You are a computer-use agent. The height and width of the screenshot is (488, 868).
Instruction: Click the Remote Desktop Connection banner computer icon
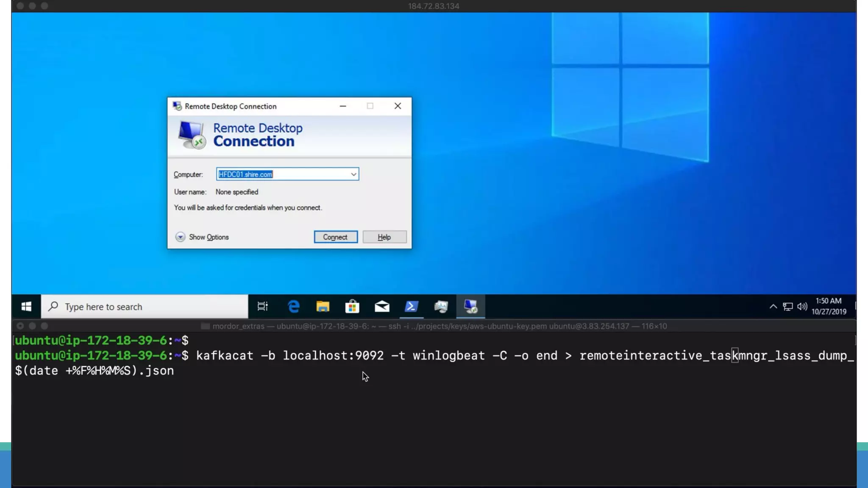(192, 135)
